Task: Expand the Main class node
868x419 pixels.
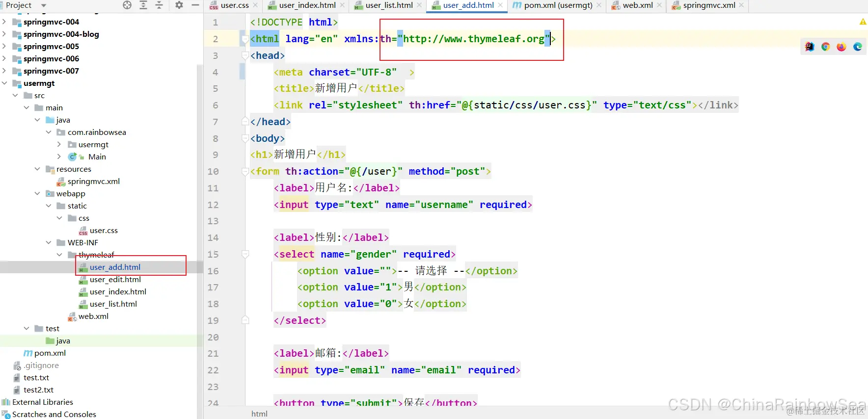Action: [59, 157]
